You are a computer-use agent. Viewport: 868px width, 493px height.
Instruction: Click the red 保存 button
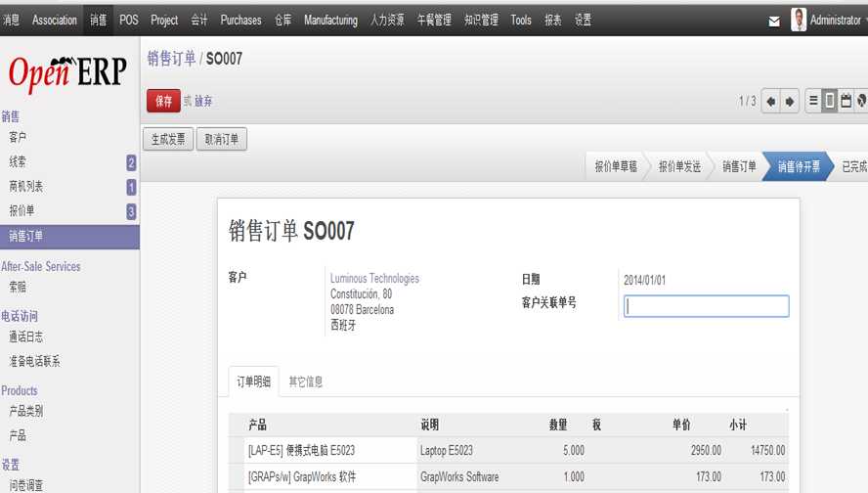tap(163, 101)
